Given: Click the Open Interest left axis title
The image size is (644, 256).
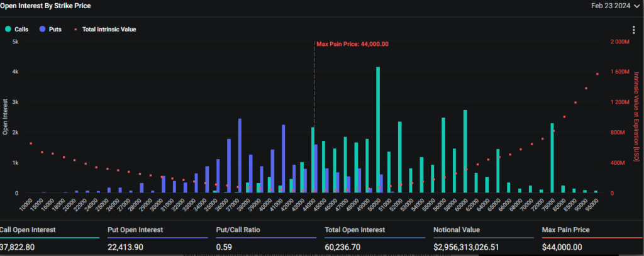Looking at the screenshot, I should pyautogui.click(x=5, y=117).
